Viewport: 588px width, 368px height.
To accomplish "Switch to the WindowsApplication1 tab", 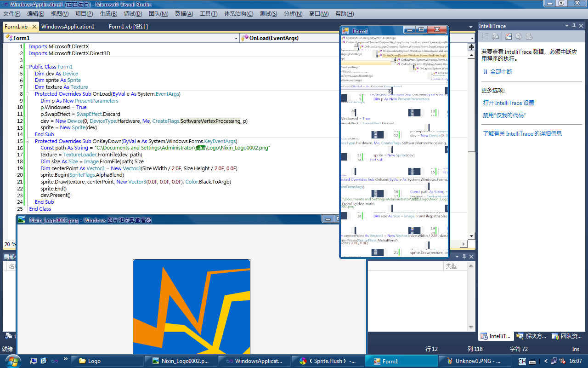I will (68, 27).
